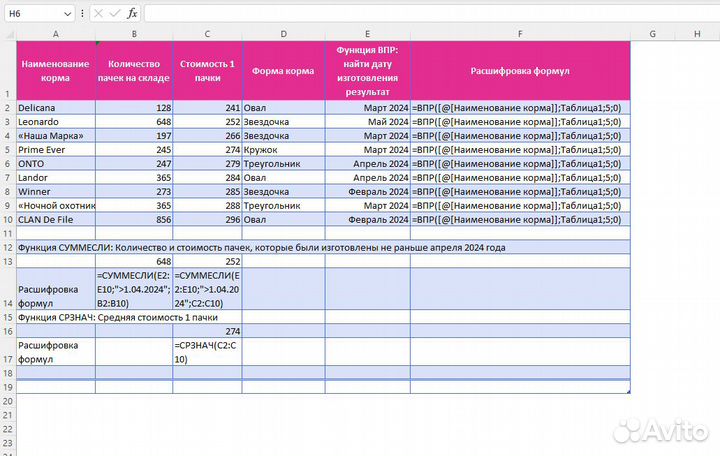The height and width of the screenshot is (456, 720).
Task: Select formula cell '=СУММЕСЛИ(E2:E10;">1.04.2024";B2:B10)'
Action: (x=134, y=289)
